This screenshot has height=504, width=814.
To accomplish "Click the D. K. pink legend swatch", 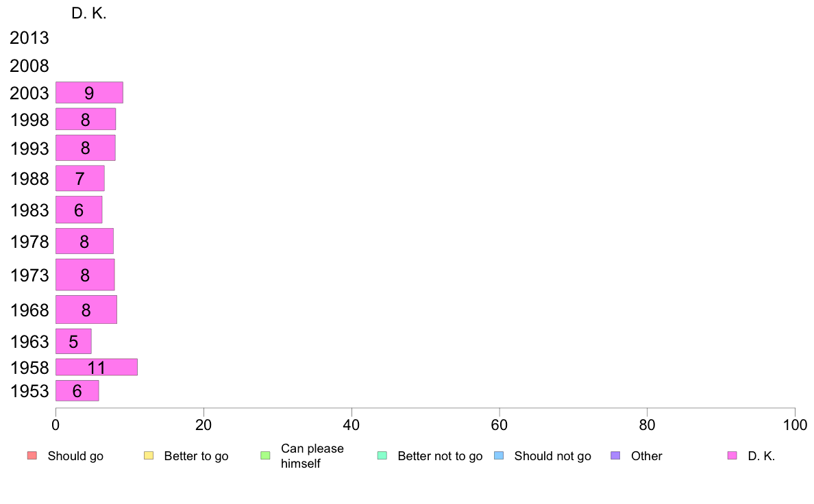I will 732,456.
